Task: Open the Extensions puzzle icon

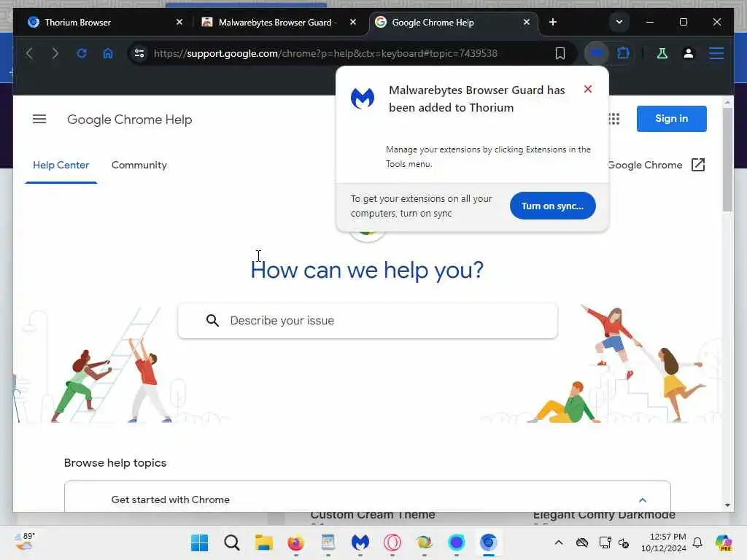Action: coord(623,53)
